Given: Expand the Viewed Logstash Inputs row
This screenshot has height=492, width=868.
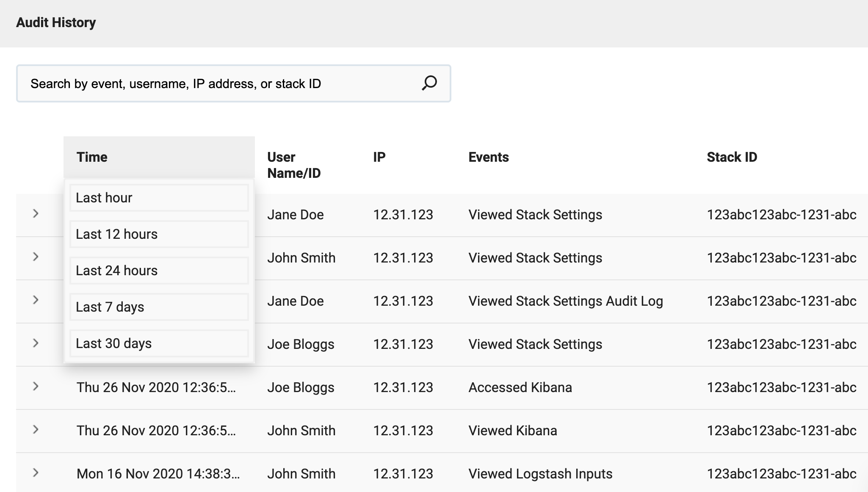Looking at the screenshot, I should 36,473.
